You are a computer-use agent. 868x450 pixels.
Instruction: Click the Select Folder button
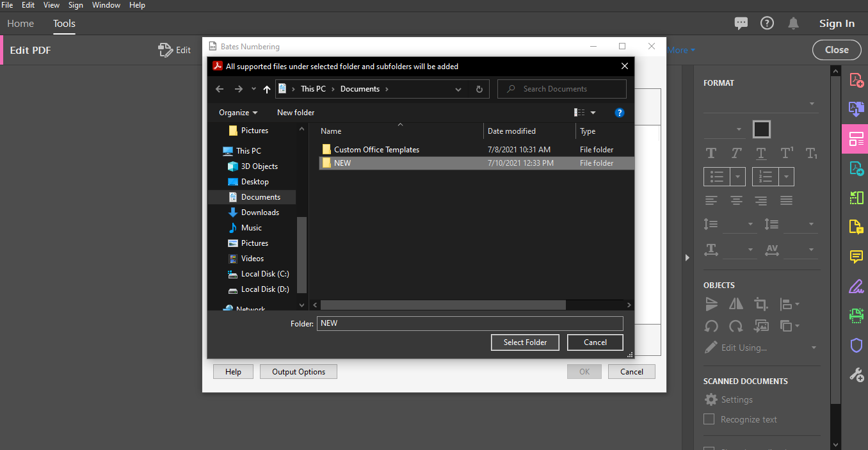coord(525,342)
